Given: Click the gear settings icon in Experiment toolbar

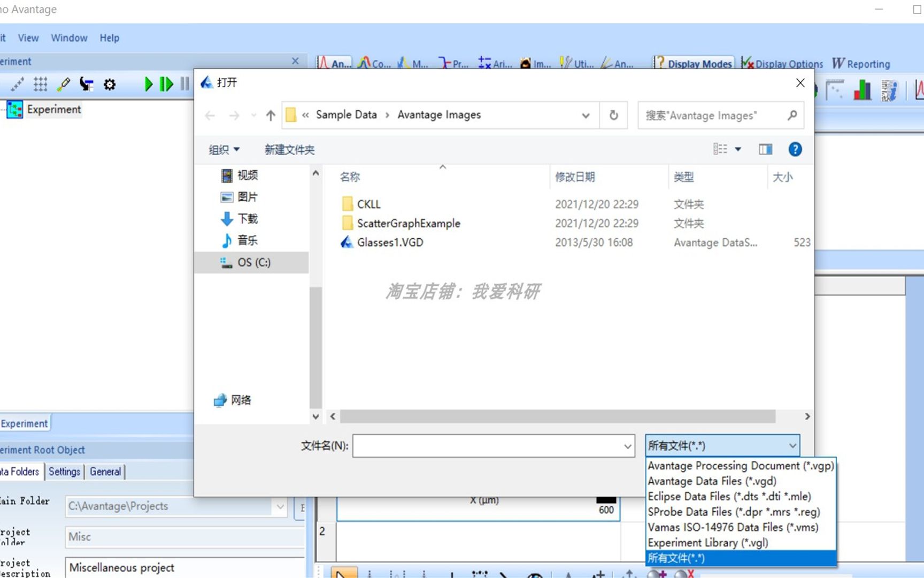Looking at the screenshot, I should coord(110,84).
